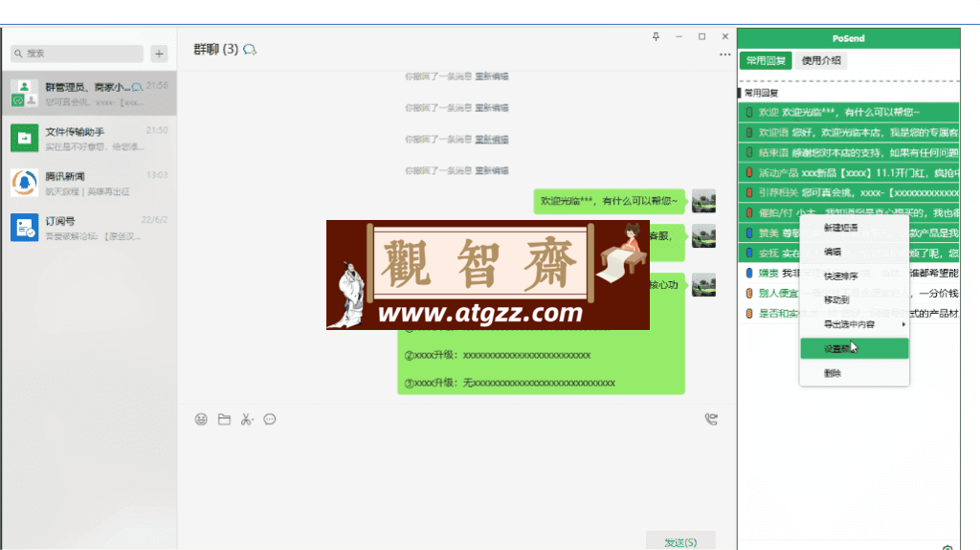This screenshot has height=550, width=980.
Task: Open the 群管理员、商家小... conversation
Action: (x=89, y=93)
